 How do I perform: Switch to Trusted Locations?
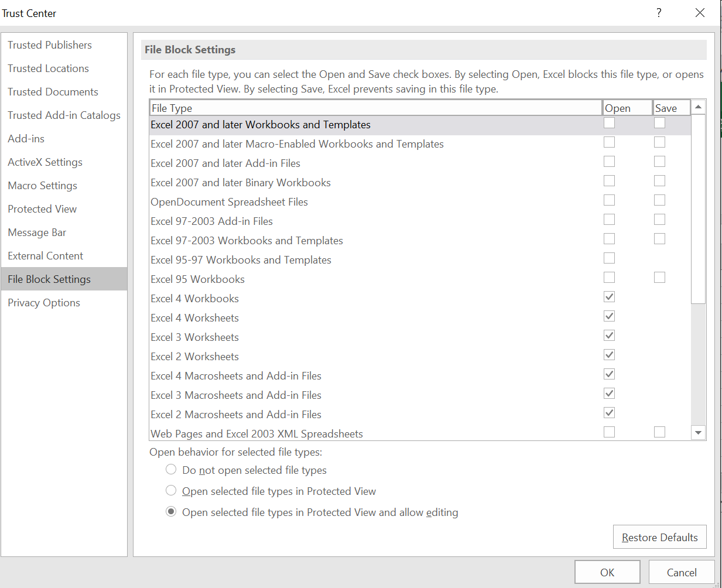coord(64,69)
